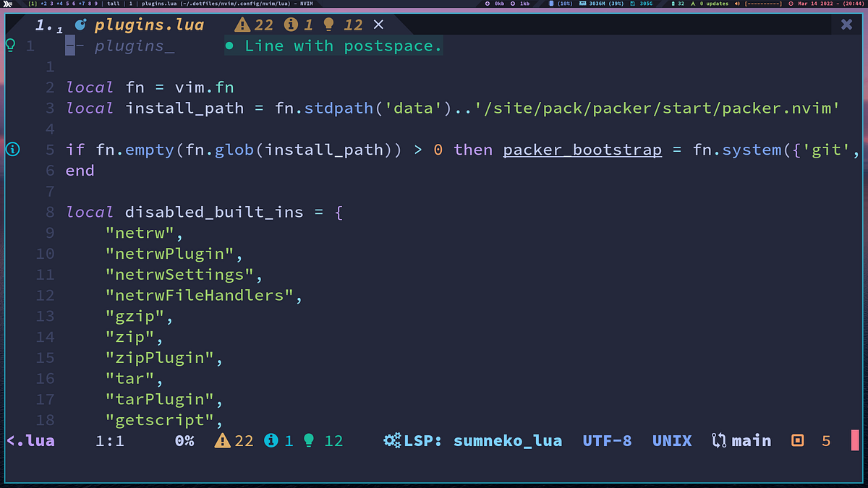This screenshot has width=868, height=488.
Task: Click the lightbulb hint icon on the statusline
Action: pyautogui.click(x=309, y=440)
